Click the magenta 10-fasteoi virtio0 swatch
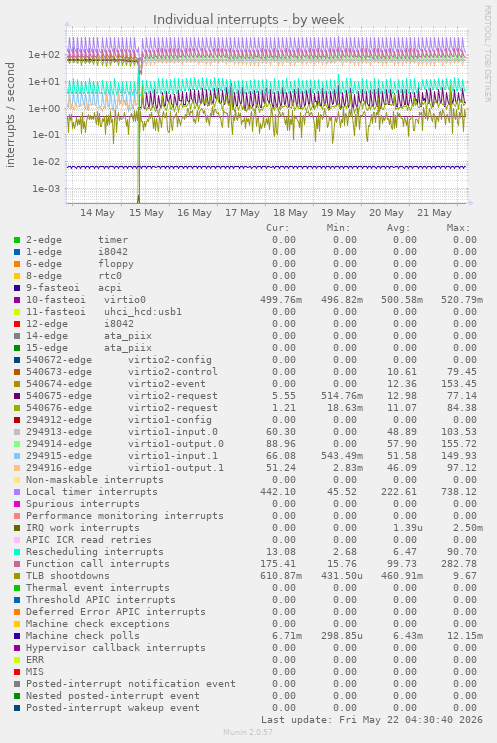 click(17, 300)
